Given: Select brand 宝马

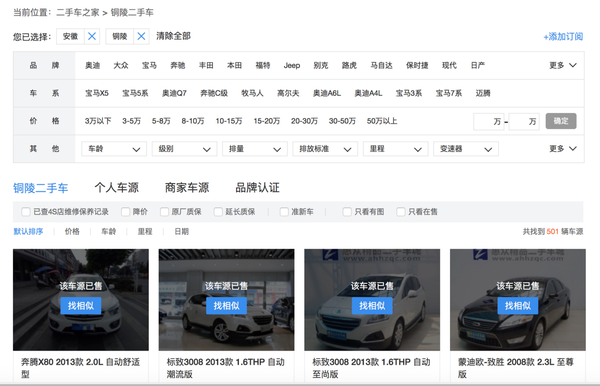Looking at the screenshot, I should coord(149,65).
